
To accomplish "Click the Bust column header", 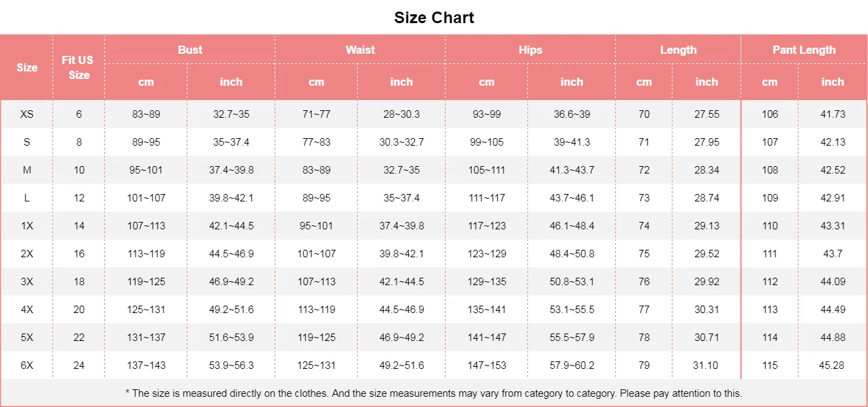I will 190,50.
